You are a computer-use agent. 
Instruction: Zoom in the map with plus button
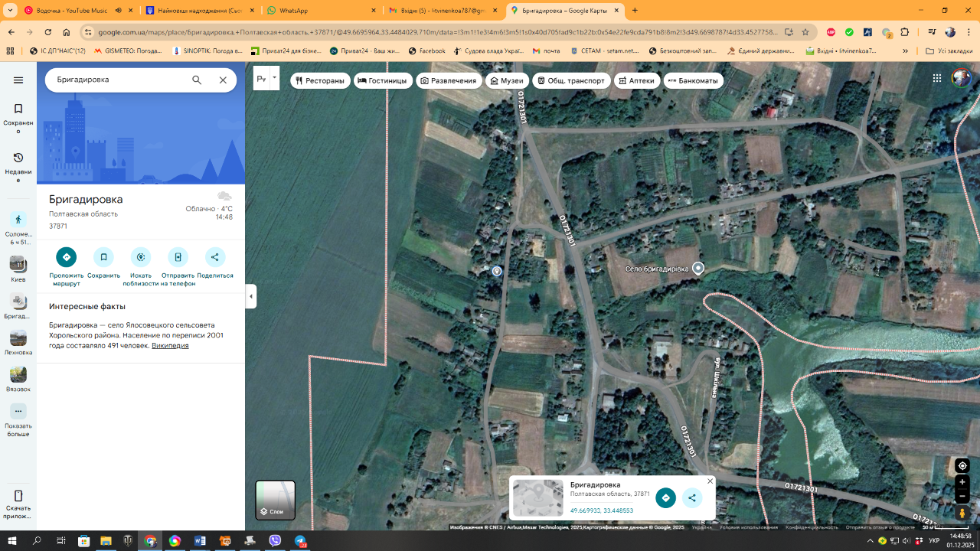pos(962,482)
